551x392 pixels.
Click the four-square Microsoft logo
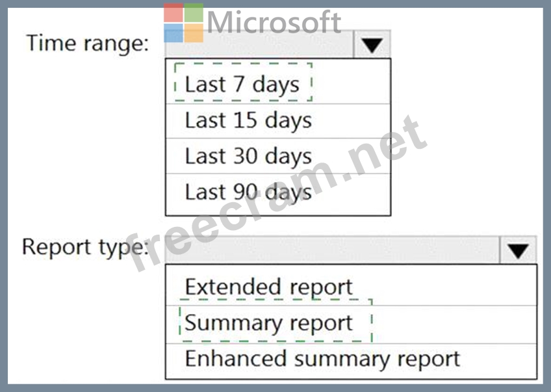pos(183,23)
